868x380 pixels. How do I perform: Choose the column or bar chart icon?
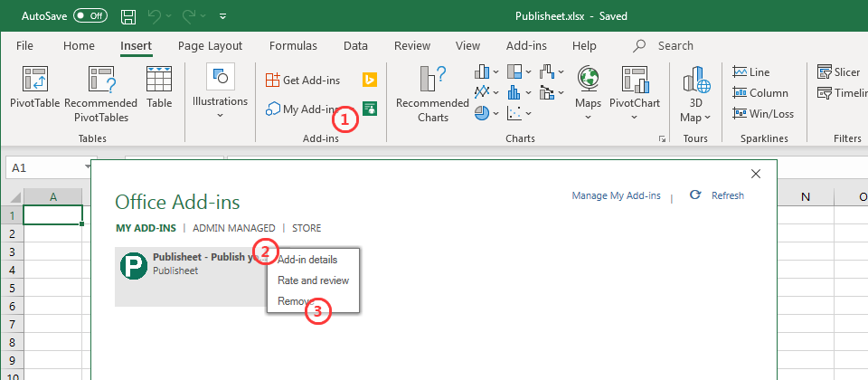482,71
